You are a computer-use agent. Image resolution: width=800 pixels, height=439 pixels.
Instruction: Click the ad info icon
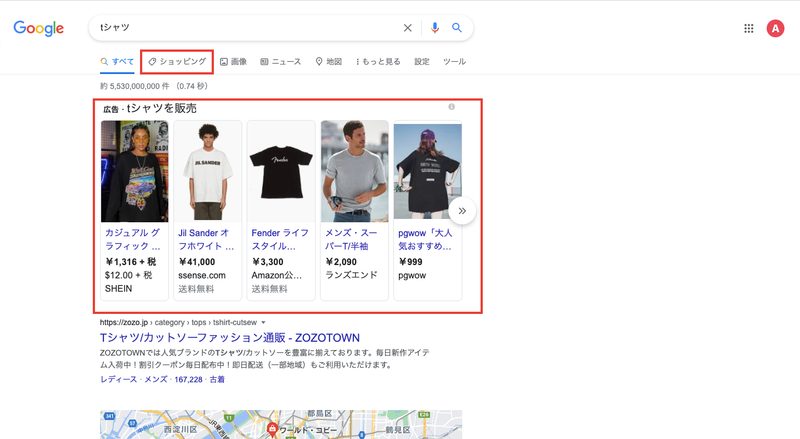(452, 107)
